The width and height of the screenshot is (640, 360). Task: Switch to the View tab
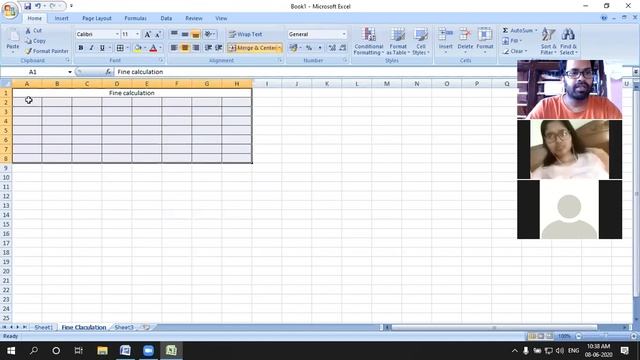coord(221,18)
